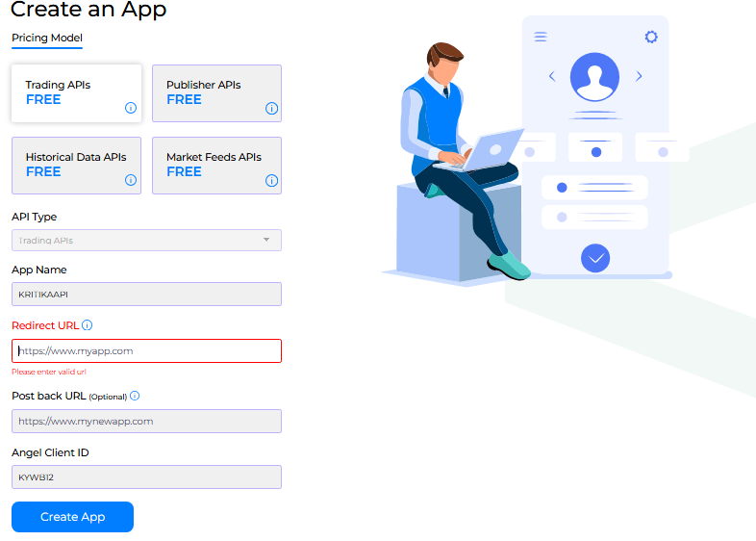Screen dimensions: 756x541
Task: Click info icon on Market Feeds APIs card
Action: pos(271,181)
